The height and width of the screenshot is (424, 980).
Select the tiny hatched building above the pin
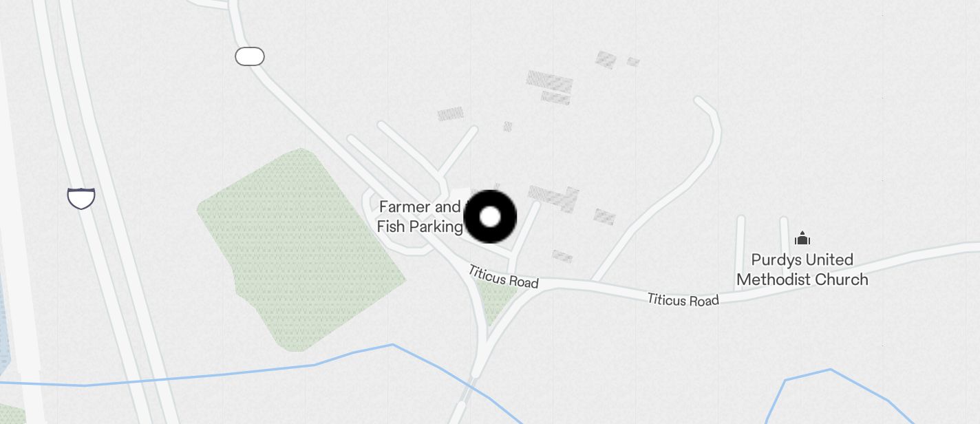pyautogui.click(x=508, y=127)
